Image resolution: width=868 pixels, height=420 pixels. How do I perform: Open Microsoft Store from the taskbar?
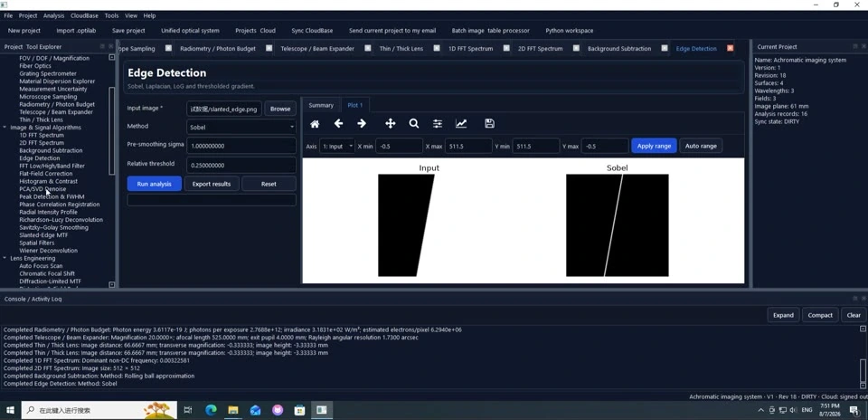(x=299, y=410)
